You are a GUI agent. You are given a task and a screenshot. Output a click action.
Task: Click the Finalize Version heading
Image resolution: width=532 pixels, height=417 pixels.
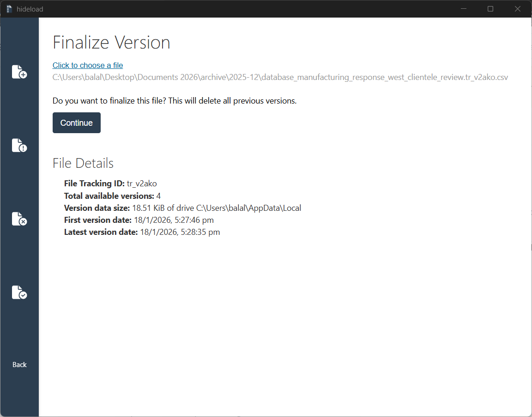(111, 43)
